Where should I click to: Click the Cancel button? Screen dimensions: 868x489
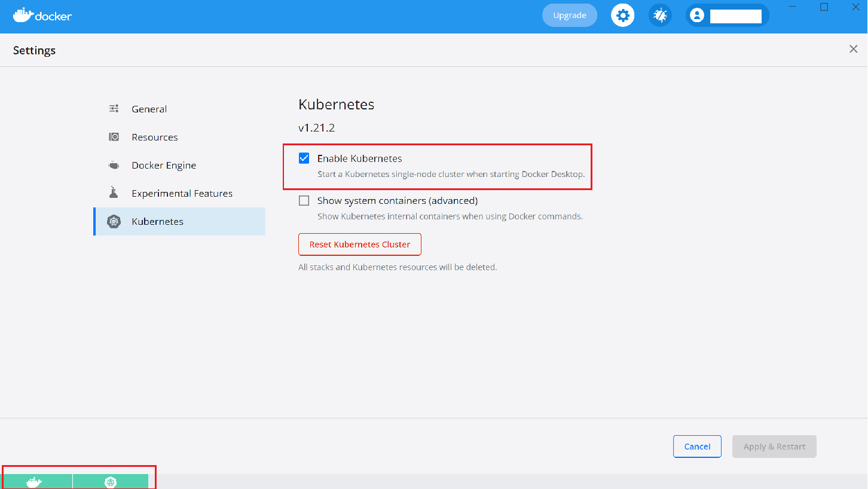[x=697, y=447]
